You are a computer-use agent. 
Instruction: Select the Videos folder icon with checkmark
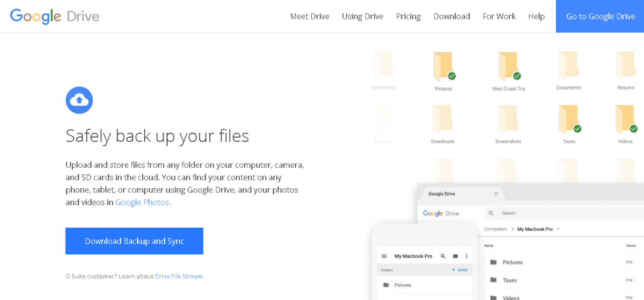click(627, 120)
